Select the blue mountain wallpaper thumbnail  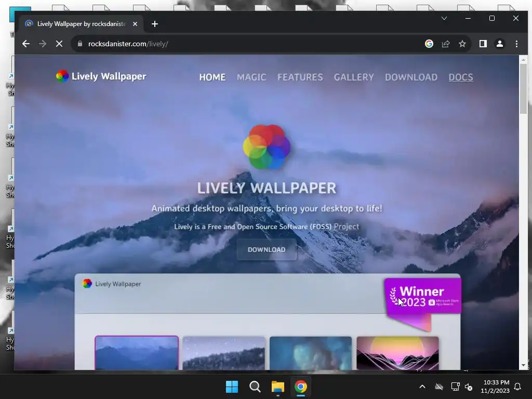[x=137, y=353]
